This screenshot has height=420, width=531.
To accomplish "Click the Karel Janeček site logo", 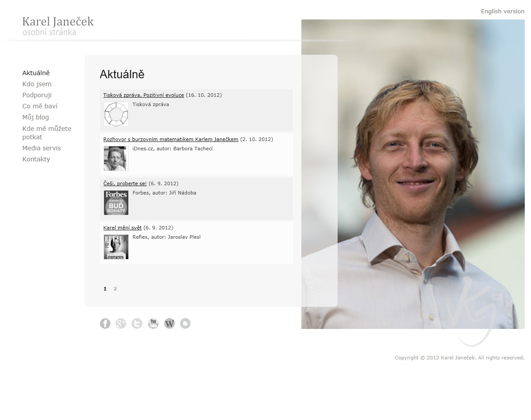I will 58,26.
